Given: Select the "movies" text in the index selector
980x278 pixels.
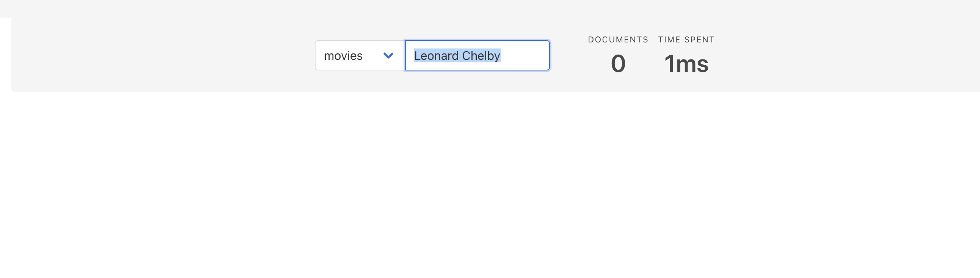Looking at the screenshot, I should (343, 56).
